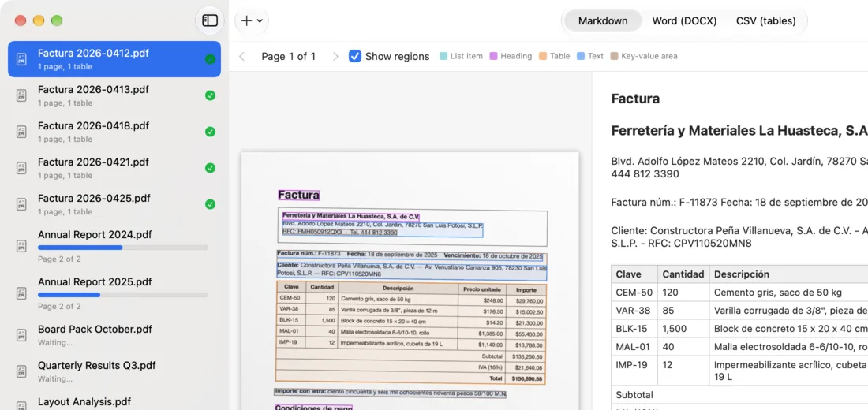
Task: Click 'Cemento gris, saco de 50 kg' cell
Action: (x=788, y=293)
